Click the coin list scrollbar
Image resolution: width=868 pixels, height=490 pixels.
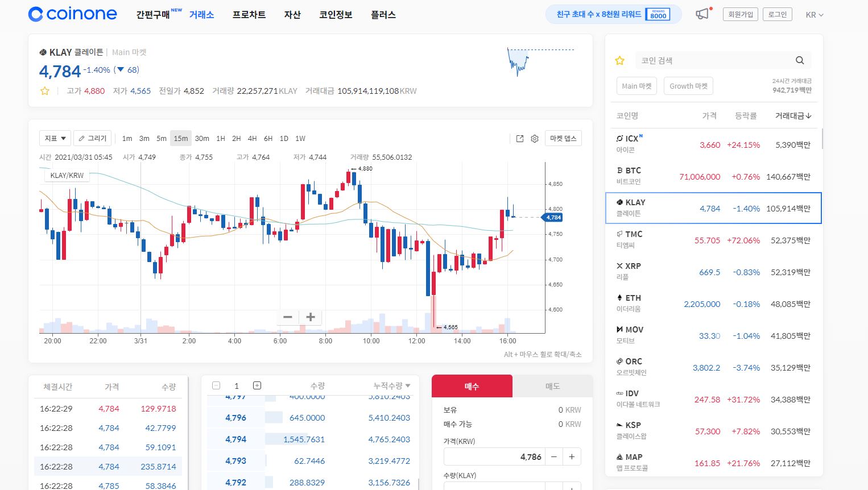point(822,139)
